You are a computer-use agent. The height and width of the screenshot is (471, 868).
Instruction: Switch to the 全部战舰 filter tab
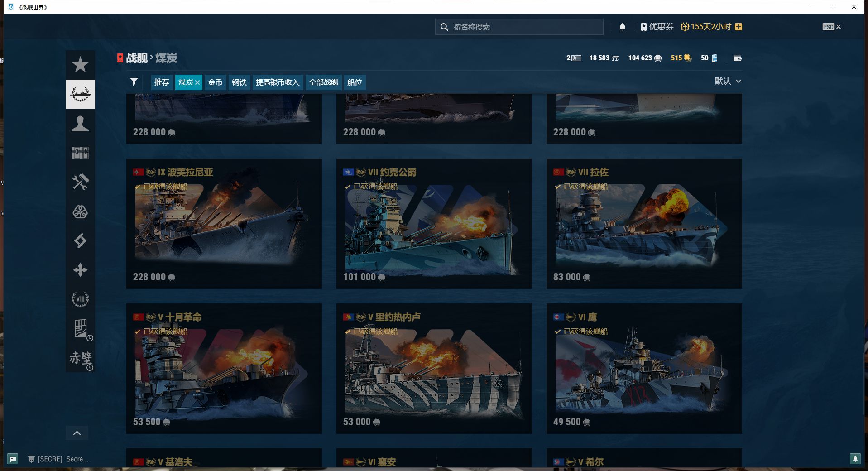[323, 82]
